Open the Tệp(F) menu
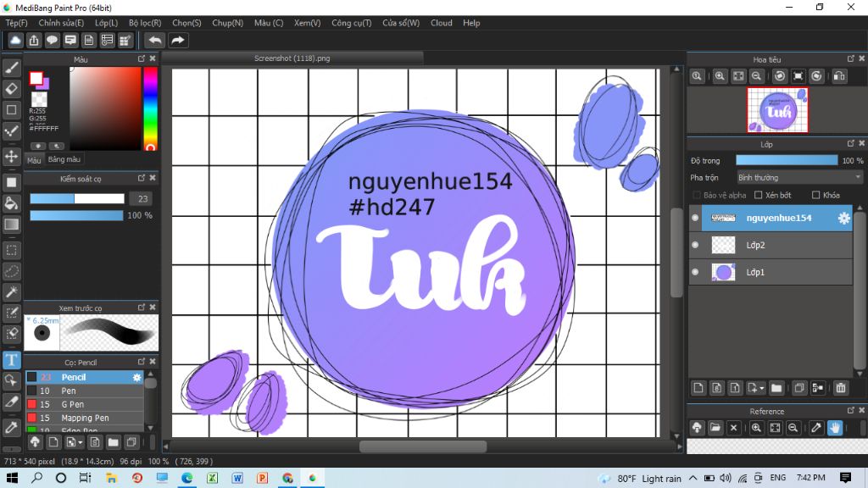 pyautogui.click(x=17, y=23)
